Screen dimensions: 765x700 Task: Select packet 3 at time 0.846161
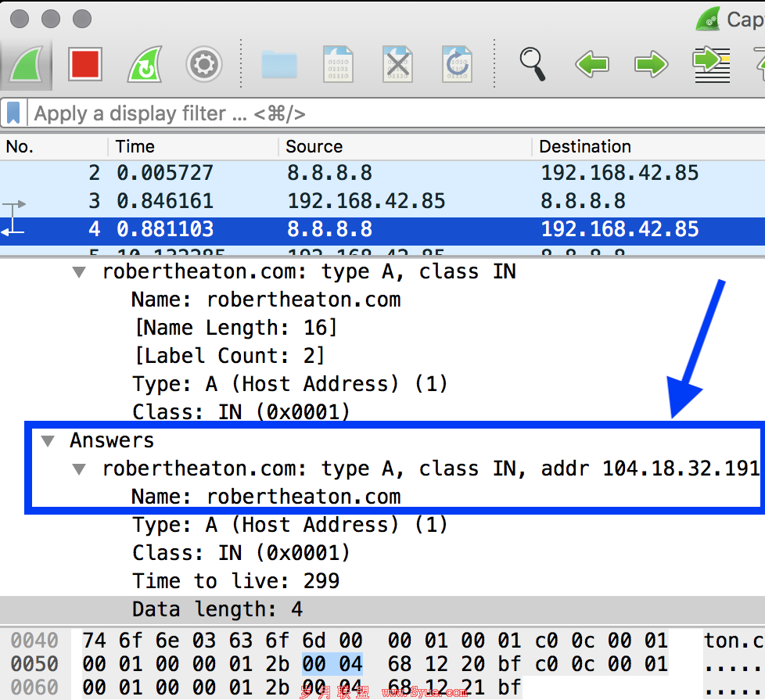point(382,201)
